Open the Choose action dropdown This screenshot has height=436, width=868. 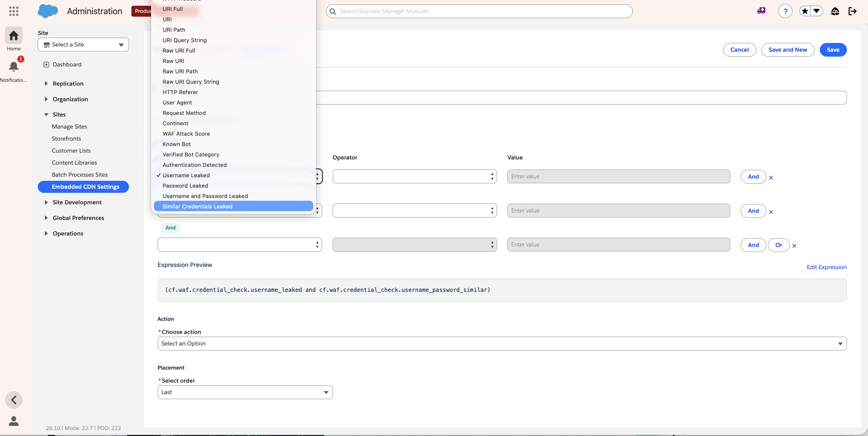click(x=502, y=344)
